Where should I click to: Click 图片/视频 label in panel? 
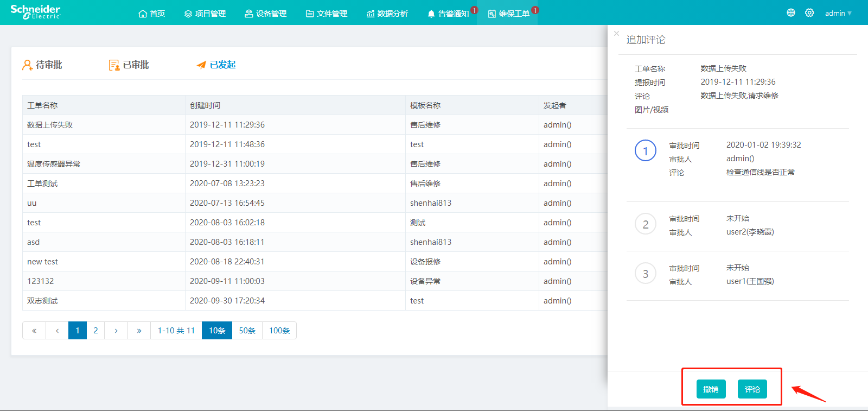pyautogui.click(x=652, y=110)
